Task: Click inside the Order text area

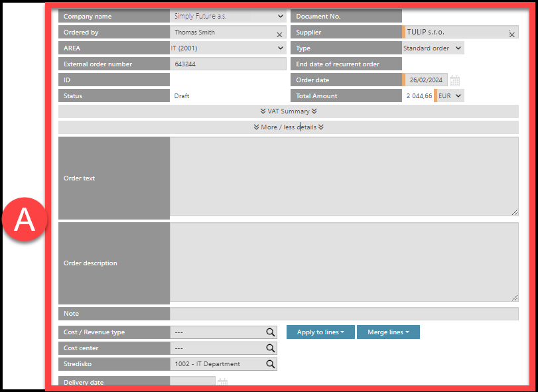Action: click(x=344, y=176)
